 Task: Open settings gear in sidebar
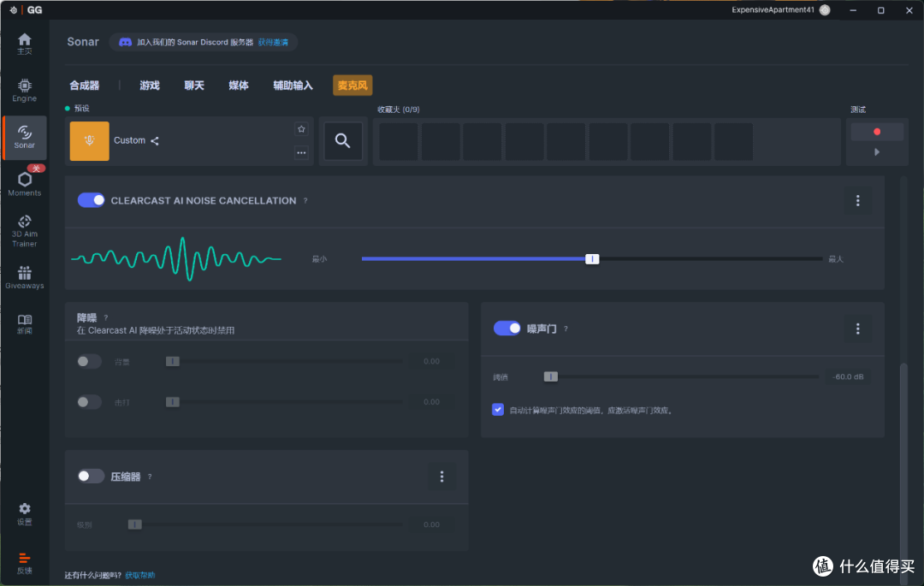[x=24, y=513]
